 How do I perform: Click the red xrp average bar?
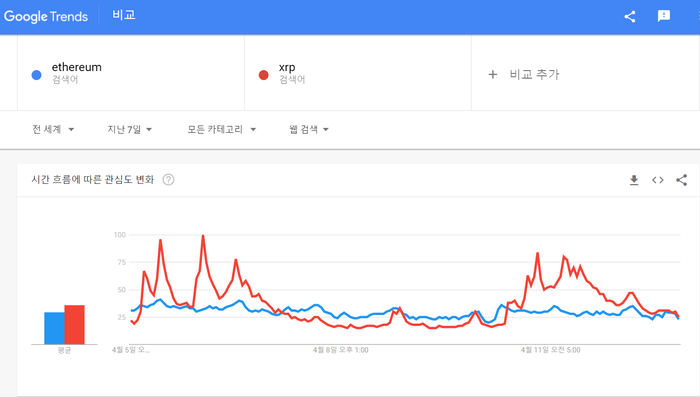(x=75, y=325)
